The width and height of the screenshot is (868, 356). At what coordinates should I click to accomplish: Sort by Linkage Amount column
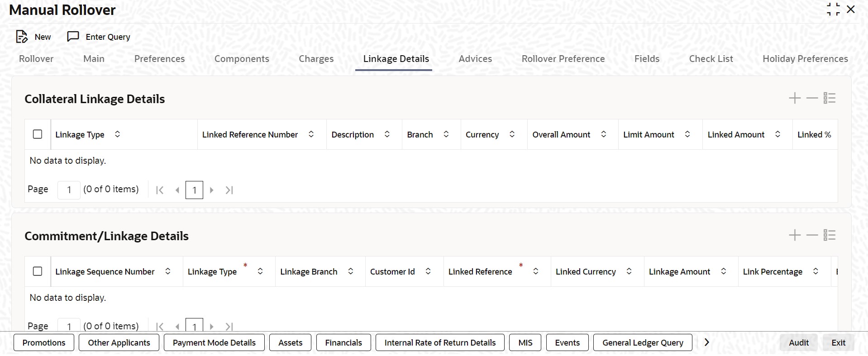coord(723,271)
